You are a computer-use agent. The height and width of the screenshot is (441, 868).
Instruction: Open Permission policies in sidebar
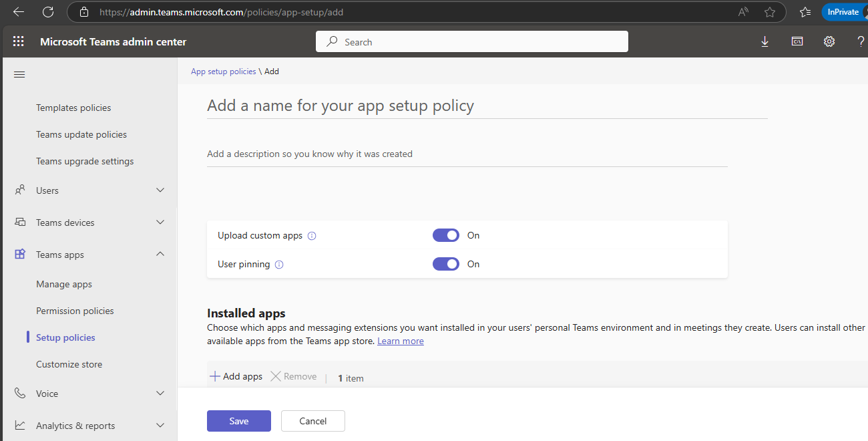(75, 311)
